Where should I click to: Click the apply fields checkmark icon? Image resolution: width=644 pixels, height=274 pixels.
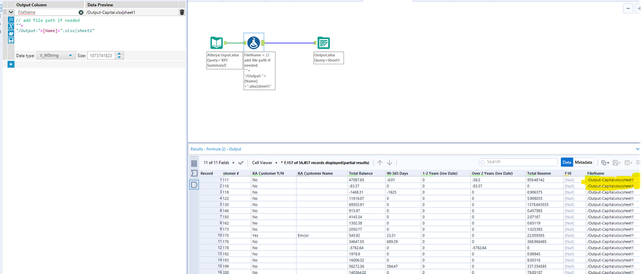pos(241,163)
